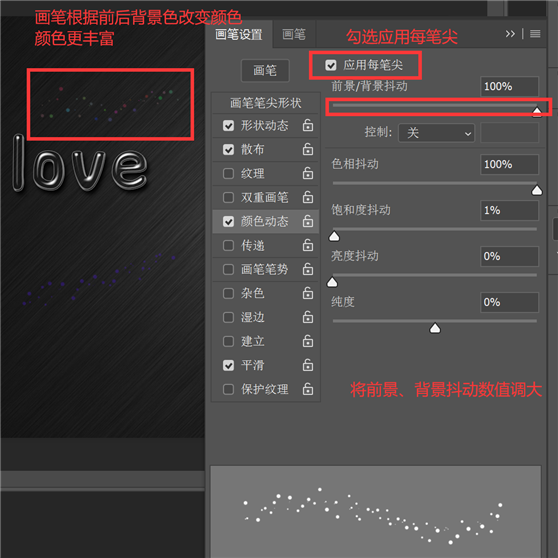Adjust 前景/背景抖动 slider handle

[537, 112]
